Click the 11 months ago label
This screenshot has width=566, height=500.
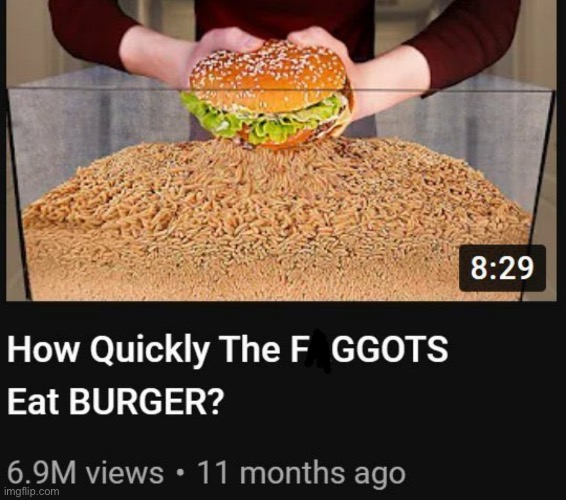302,473
